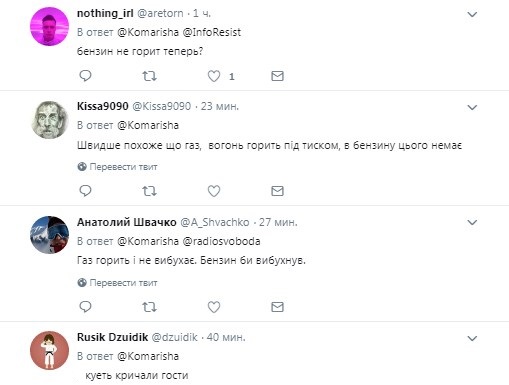Reply to Kissa9090's tweet
The width and height of the screenshot is (509, 385).
pos(85,191)
